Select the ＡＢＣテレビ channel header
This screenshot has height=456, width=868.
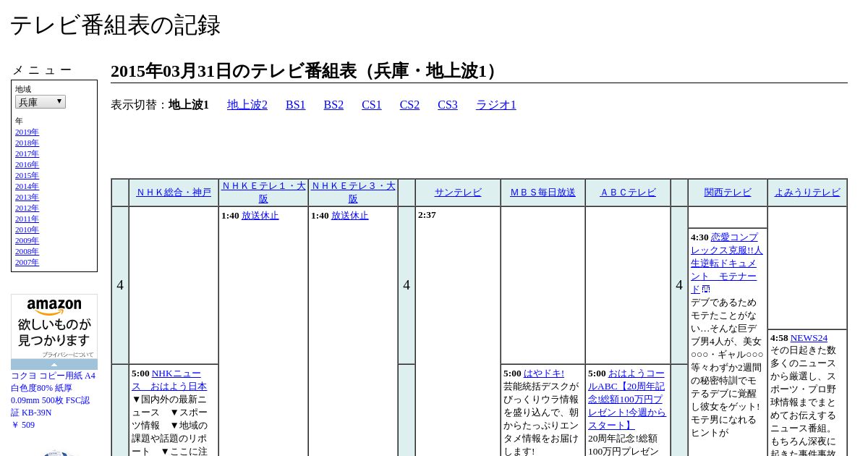[x=628, y=193]
